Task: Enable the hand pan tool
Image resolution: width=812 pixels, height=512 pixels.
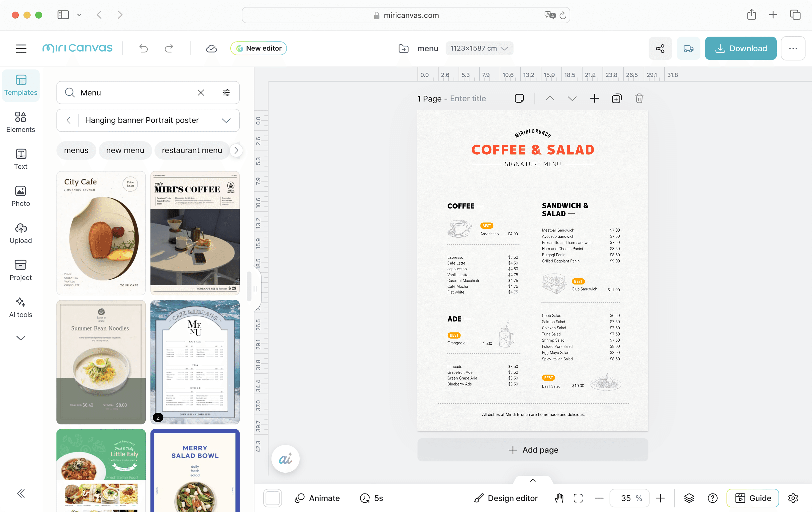Action: pos(559,498)
